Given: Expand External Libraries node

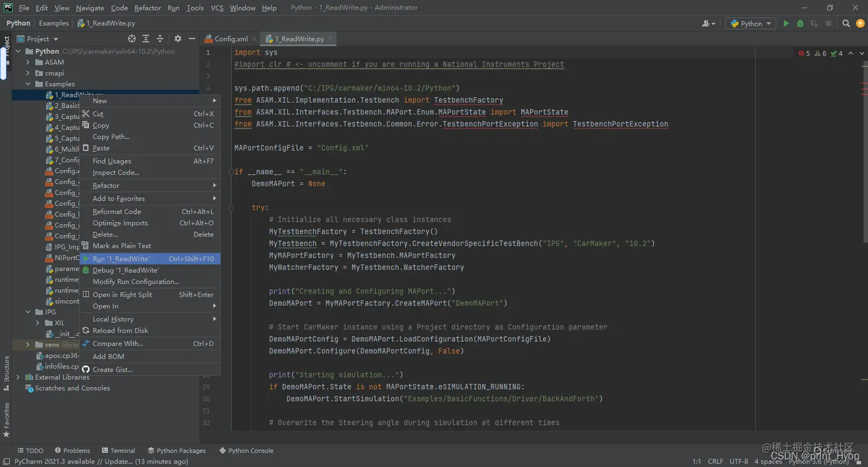Looking at the screenshot, I should (18, 377).
